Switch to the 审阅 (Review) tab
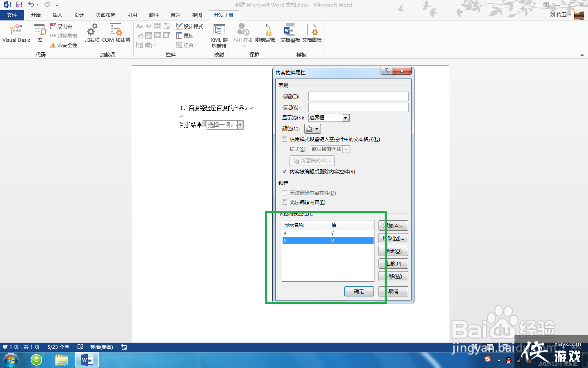Screen dimensions: 588x368 tap(176, 15)
